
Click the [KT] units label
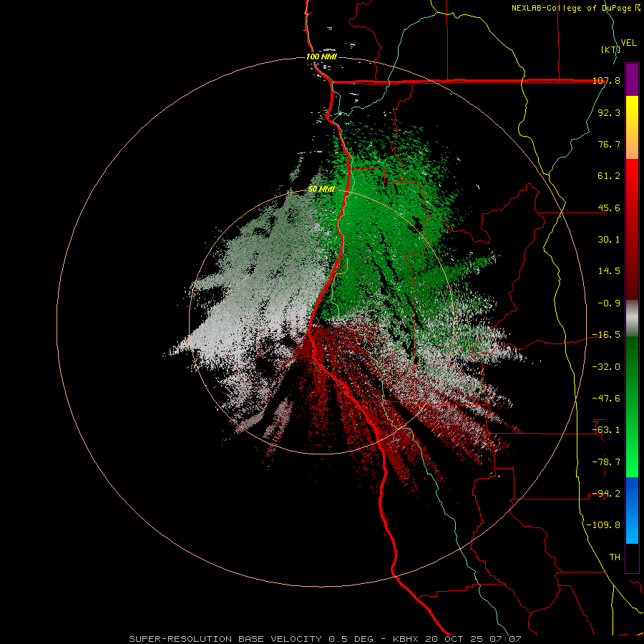(x=610, y=49)
